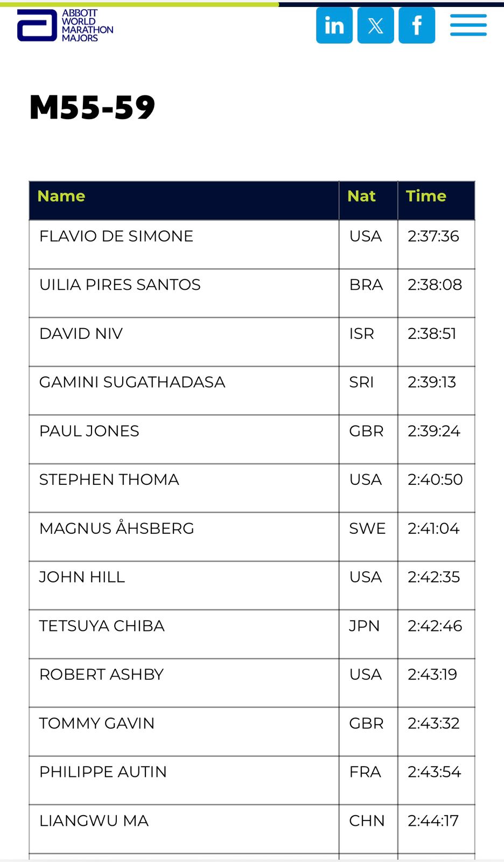Viewport: 504px width, 862px height.
Task: Select DAVID NIV in results table
Action: click(81, 333)
